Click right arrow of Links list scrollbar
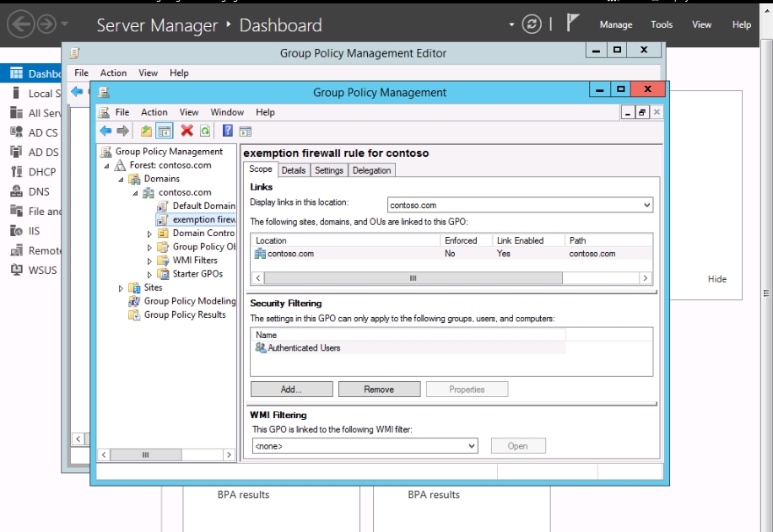 point(646,278)
